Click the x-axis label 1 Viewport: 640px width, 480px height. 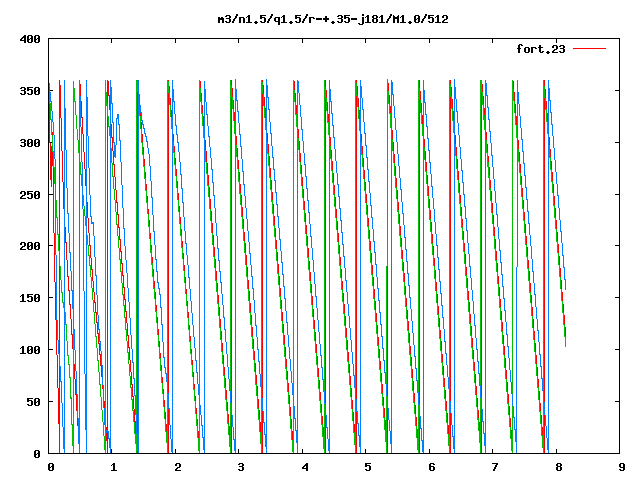tap(113, 467)
